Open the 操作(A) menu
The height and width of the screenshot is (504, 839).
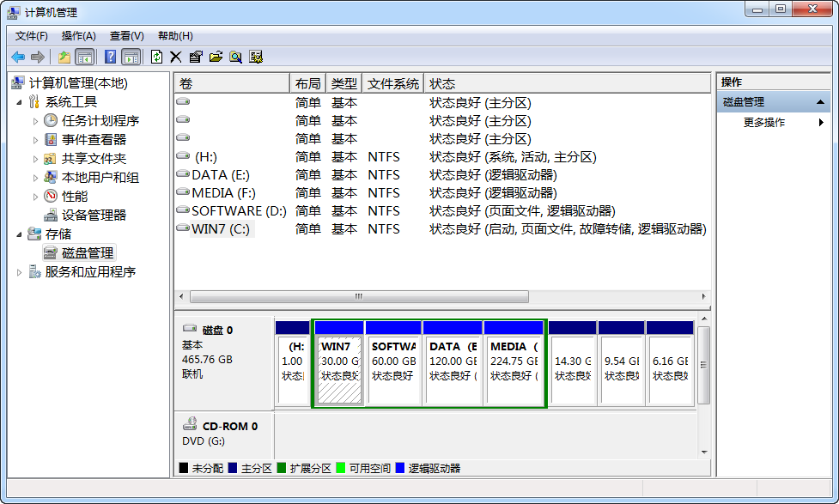point(78,36)
